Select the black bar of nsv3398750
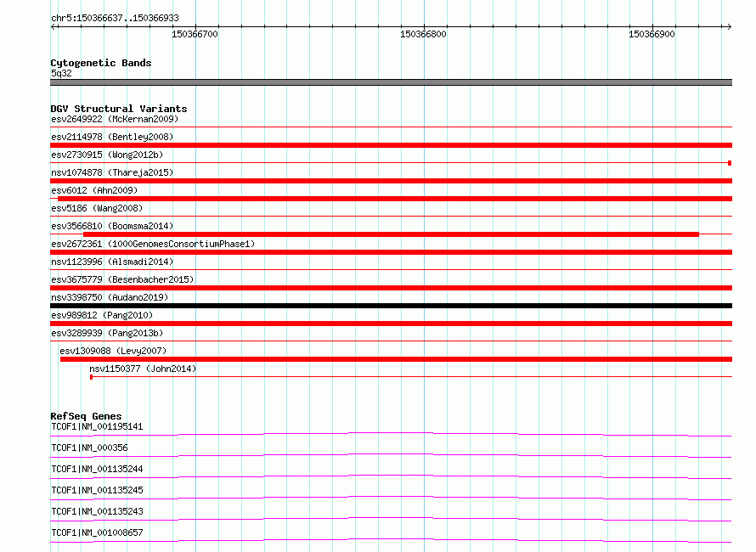Screen dimensions: 756x552 391,306
